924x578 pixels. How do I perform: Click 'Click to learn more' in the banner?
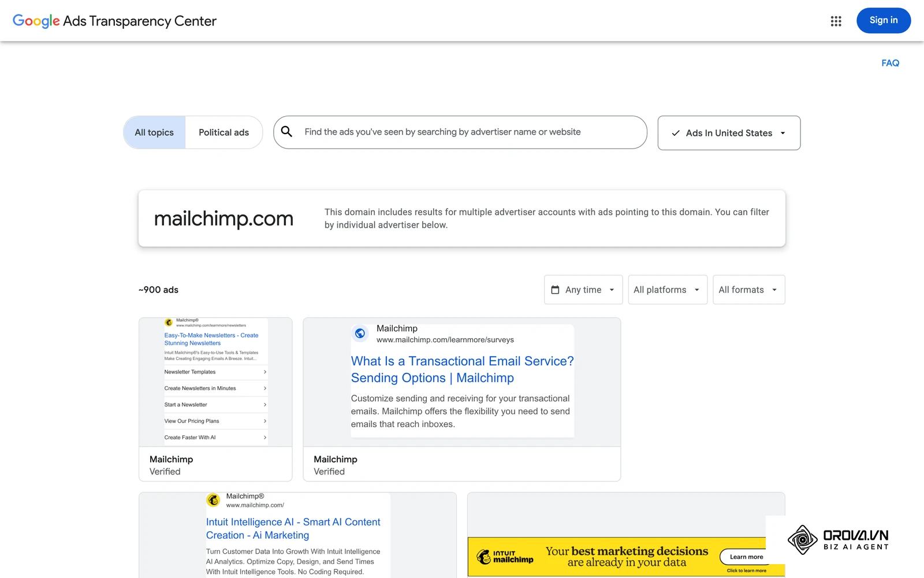pyautogui.click(x=746, y=570)
